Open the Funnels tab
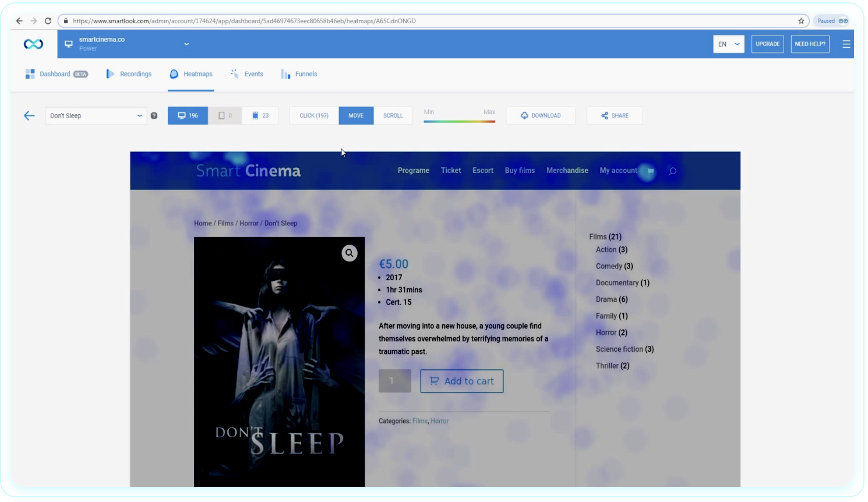This screenshot has height=502, width=868. tap(299, 75)
